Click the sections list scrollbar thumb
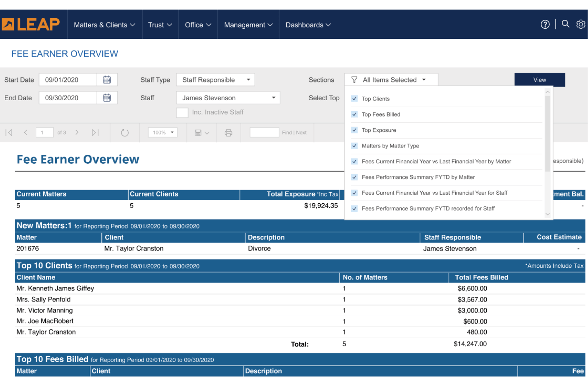The height and width of the screenshot is (392, 588). coord(547,133)
